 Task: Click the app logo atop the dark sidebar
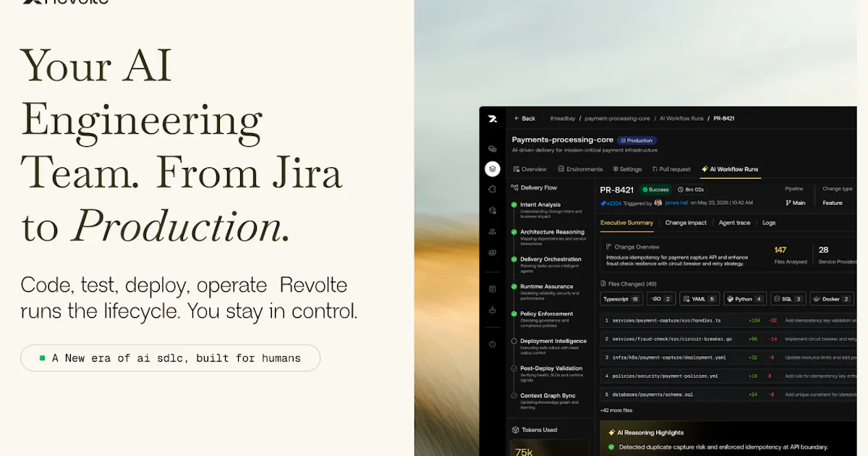point(493,119)
